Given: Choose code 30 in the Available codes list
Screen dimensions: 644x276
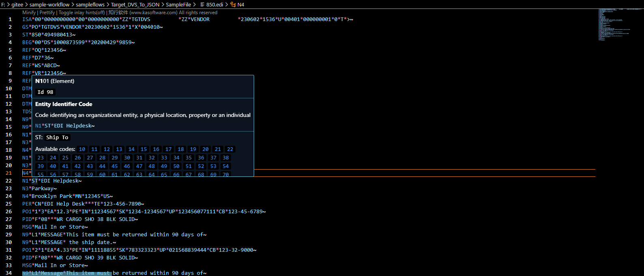Looking at the screenshot, I should pyautogui.click(x=127, y=158).
